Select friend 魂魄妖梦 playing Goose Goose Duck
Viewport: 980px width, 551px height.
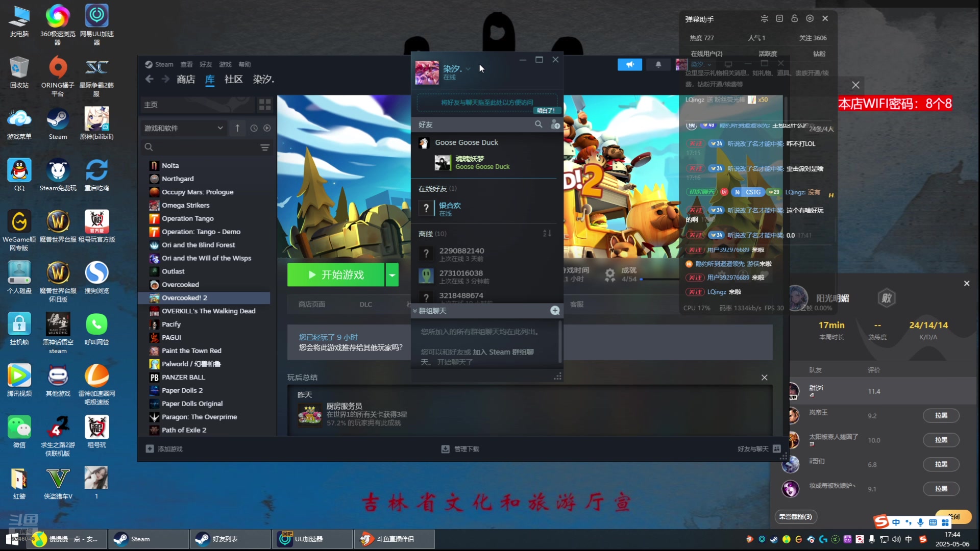click(x=486, y=163)
